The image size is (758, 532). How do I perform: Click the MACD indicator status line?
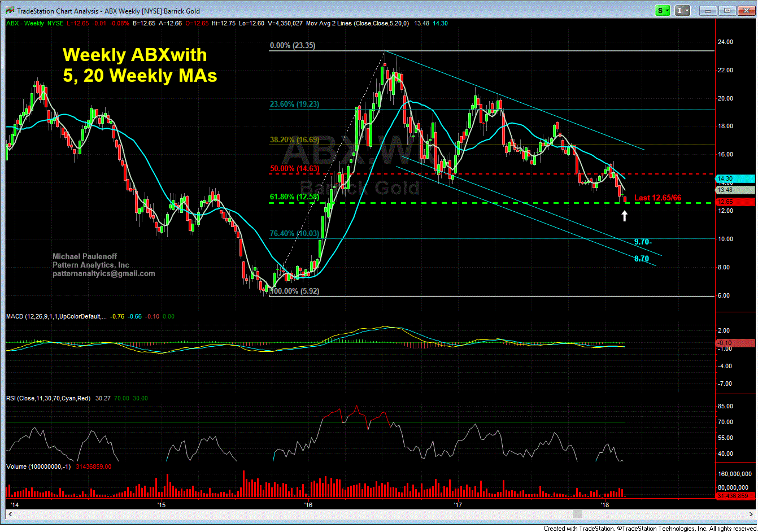click(x=90, y=316)
